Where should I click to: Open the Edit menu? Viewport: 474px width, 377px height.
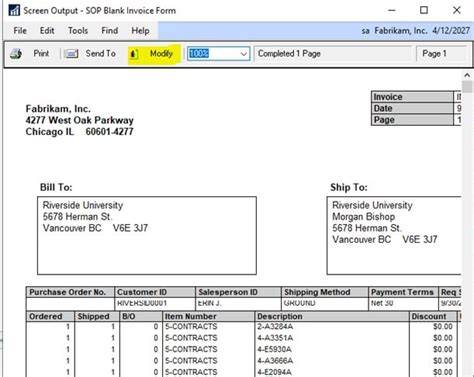point(47,31)
